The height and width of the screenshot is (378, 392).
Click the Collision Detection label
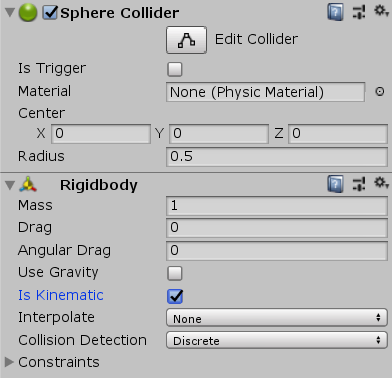(82, 340)
